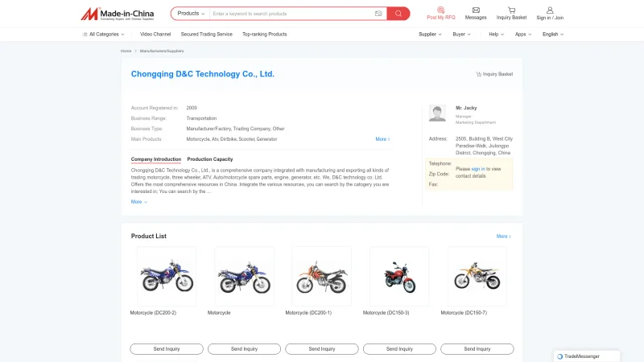This screenshot has width=644, height=362.
Task: Click More link next to Main Products
Action: coord(382,139)
